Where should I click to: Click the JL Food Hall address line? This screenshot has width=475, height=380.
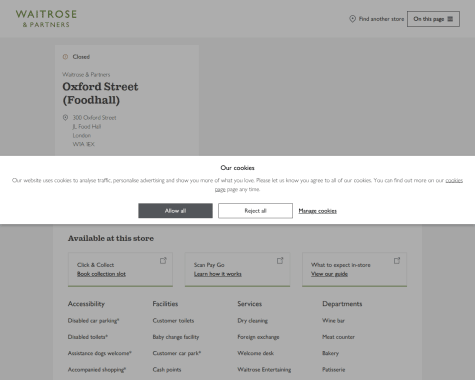87,126
